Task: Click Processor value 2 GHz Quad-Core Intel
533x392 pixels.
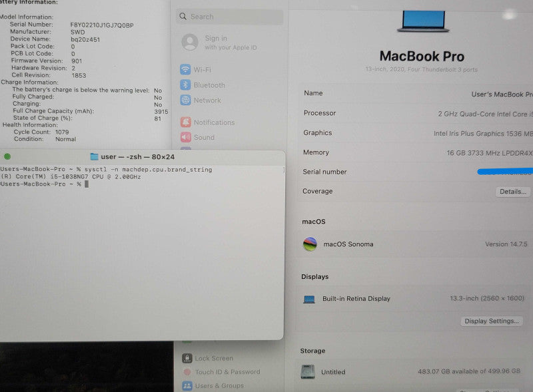Action: click(486, 114)
